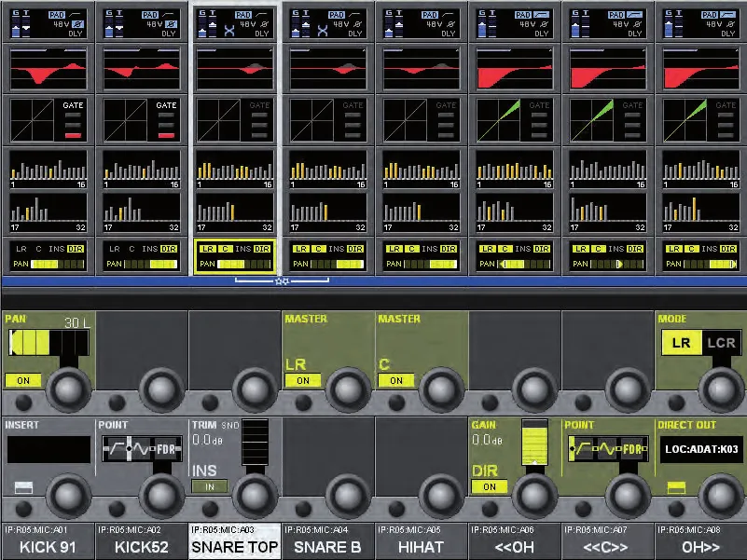The width and height of the screenshot is (747, 560).
Task: Open the compressor/gate block of OH>> channel
Action: coord(700,120)
